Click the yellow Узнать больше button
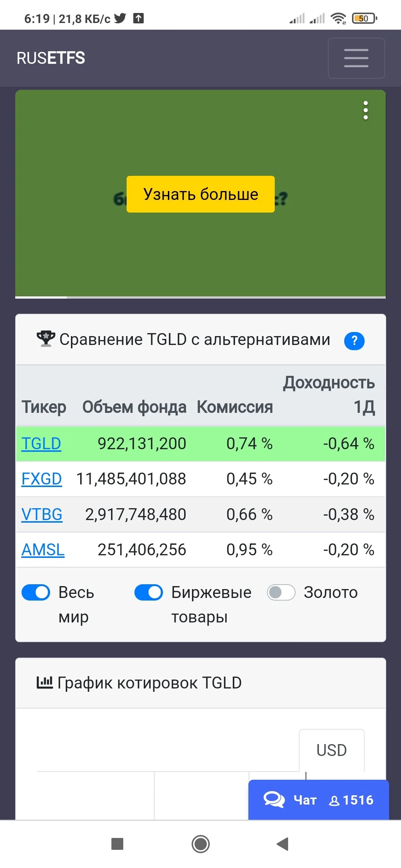The image size is (401, 868). [x=200, y=194]
